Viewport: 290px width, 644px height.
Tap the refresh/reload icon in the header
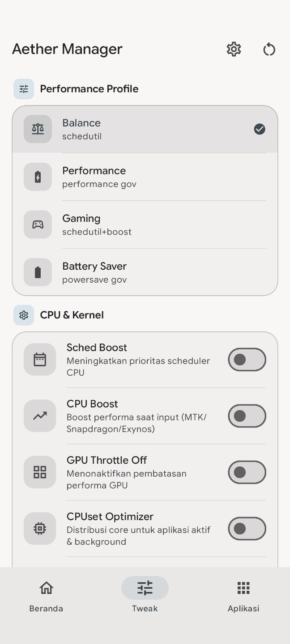tap(269, 49)
